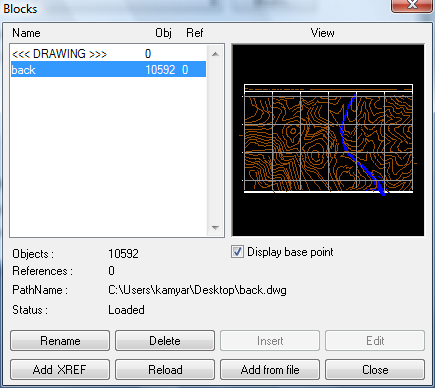Click the list scroll up arrow
435x388 pixels.
(x=215, y=54)
